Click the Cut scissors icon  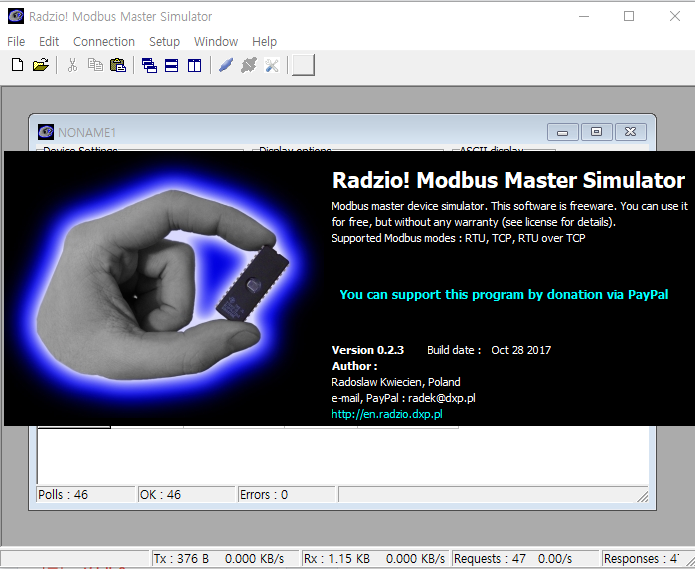coord(72,65)
